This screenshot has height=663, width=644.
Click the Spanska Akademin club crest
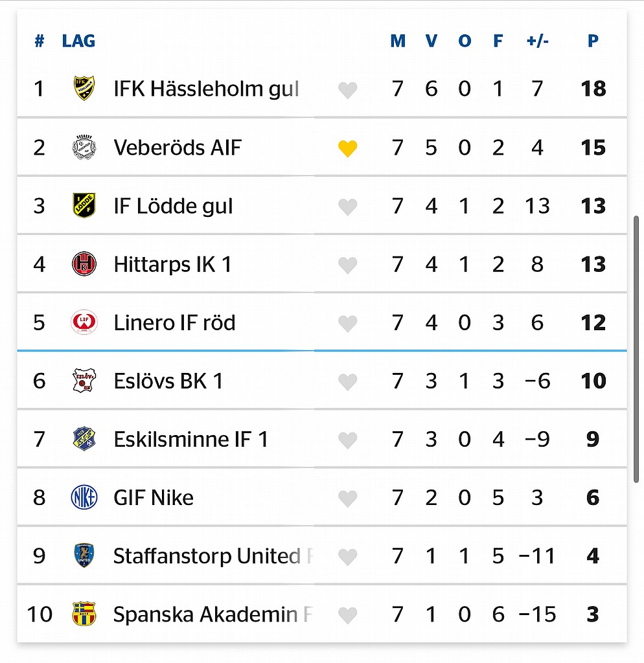coord(84,614)
